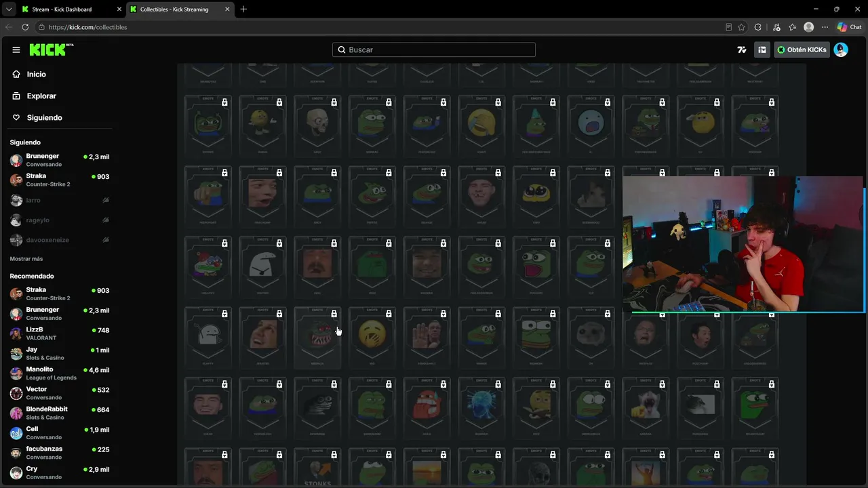Open the yawning yellow emoji collectible

point(372,338)
